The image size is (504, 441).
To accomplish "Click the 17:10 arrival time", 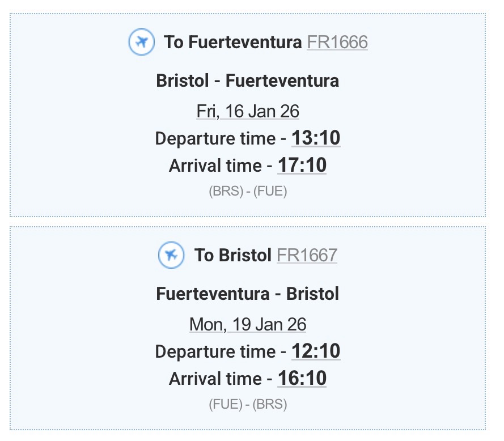I will coord(302,166).
